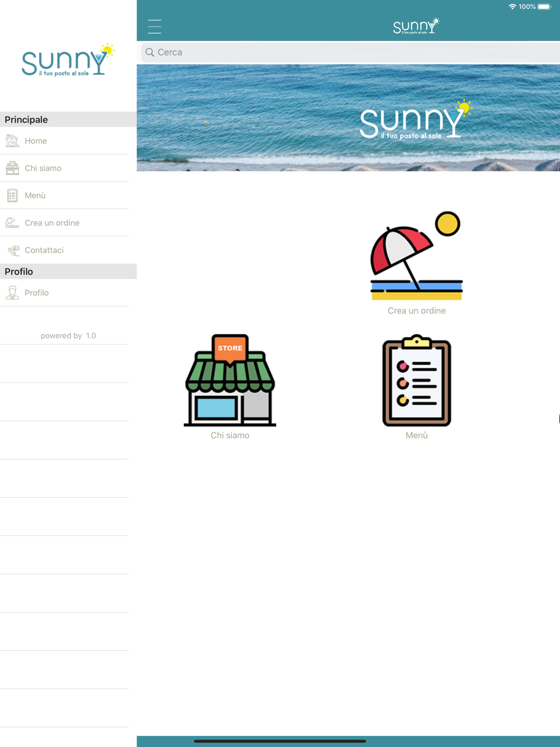This screenshot has height=747, width=560.
Task: Tap the Menù label under the clipboard
Action: click(417, 435)
